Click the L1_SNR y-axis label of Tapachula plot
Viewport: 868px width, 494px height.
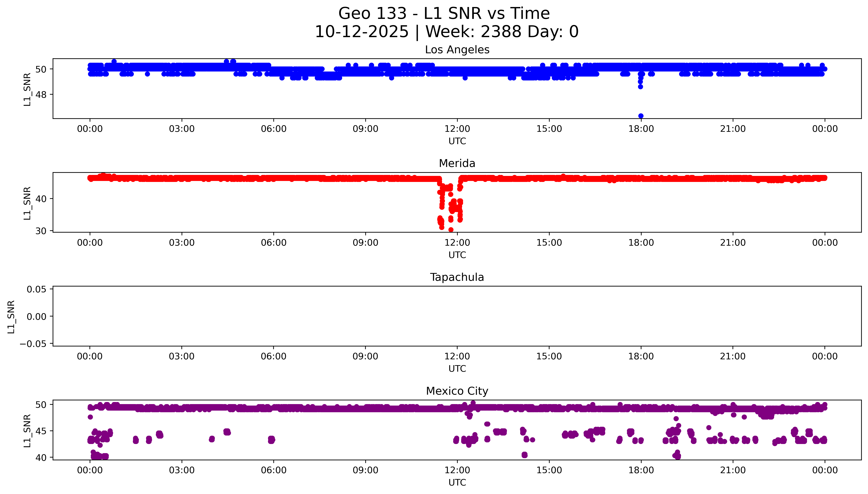click(11, 317)
